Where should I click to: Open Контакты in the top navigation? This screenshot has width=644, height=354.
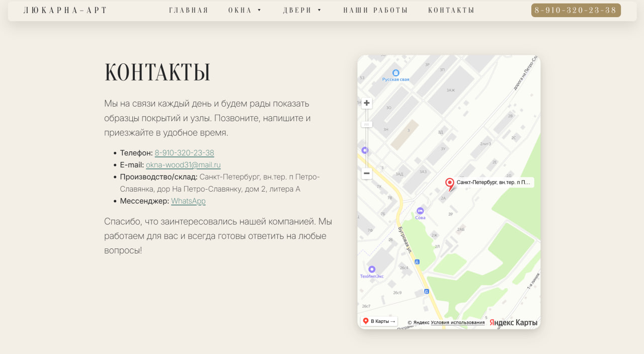pyautogui.click(x=451, y=11)
